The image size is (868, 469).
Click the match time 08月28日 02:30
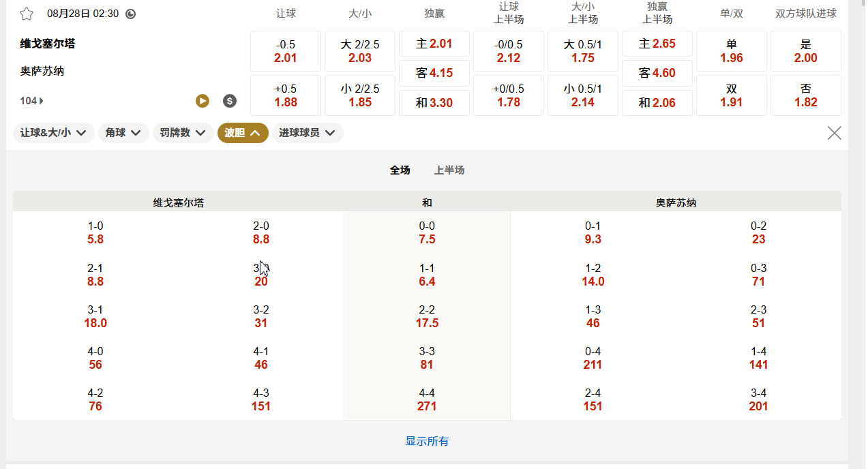83,14
